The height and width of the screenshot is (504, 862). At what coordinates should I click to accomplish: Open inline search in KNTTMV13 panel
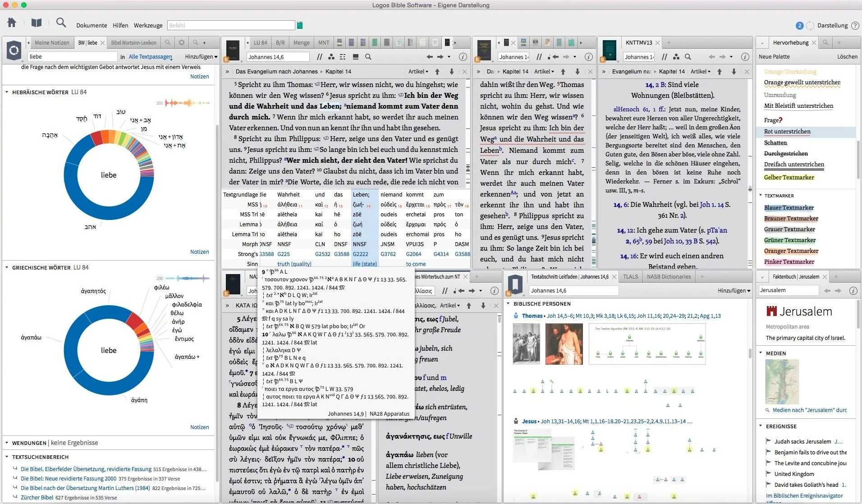tap(688, 57)
